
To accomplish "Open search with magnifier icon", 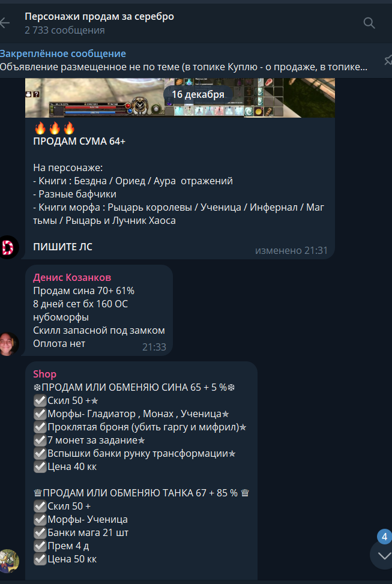I will 369,23.
